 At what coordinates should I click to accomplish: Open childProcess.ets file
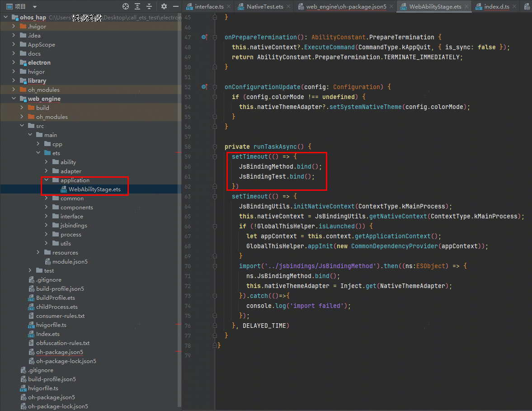pyautogui.click(x=56, y=307)
